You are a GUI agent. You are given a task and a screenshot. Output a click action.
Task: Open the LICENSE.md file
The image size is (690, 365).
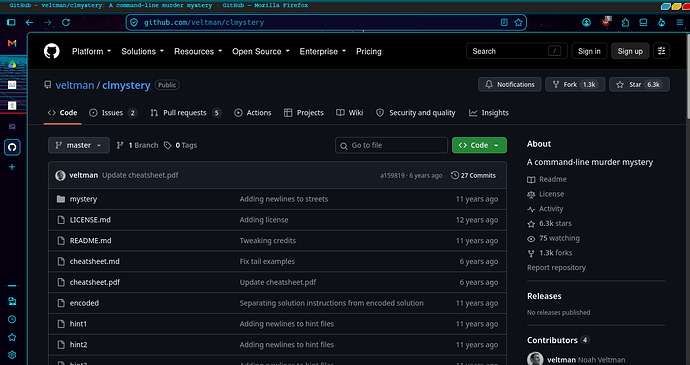tap(90, 220)
